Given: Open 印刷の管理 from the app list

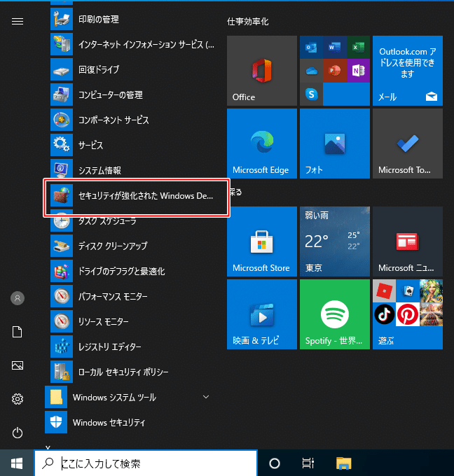Looking at the screenshot, I should pyautogui.click(x=131, y=19).
